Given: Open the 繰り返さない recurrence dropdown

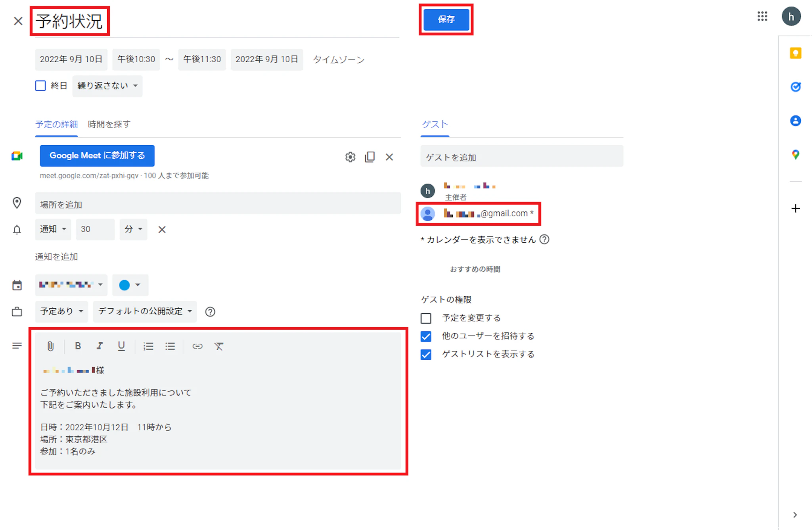Looking at the screenshot, I should click(x=107, y=86).
